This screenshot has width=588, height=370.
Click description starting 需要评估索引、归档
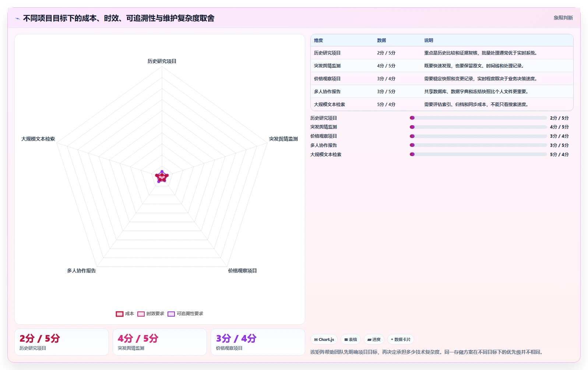pos(477,105)
